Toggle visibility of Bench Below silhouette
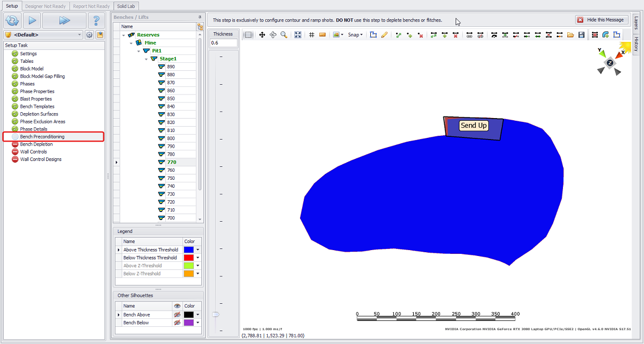Image resolution: width=644 pixels, height=344 pixels. tap(177, 323)
